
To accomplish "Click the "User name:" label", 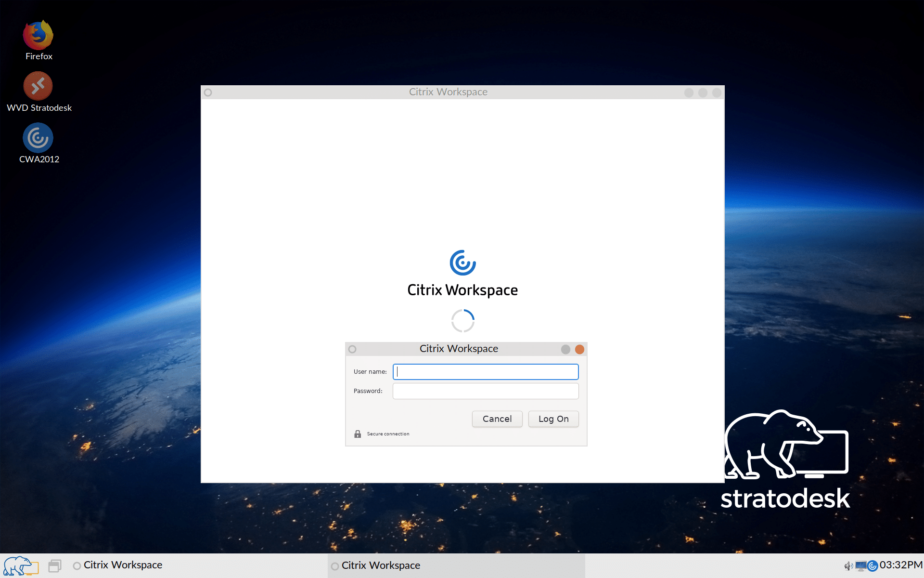I will 370,372.
